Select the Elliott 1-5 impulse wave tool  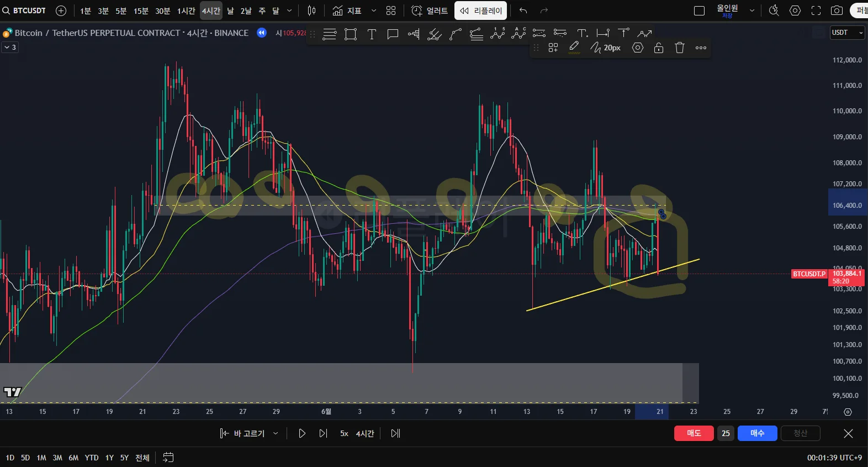[x=497, y=34]
